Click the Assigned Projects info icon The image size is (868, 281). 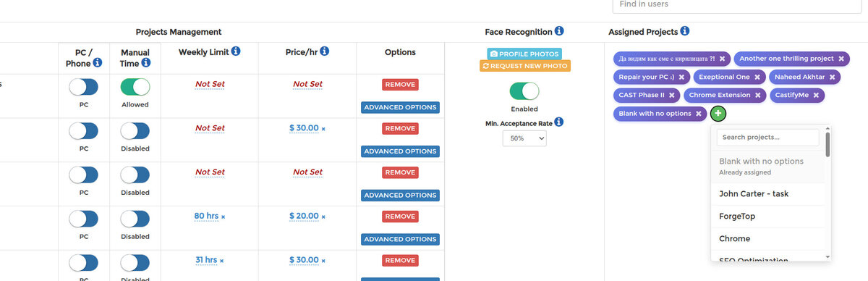coord(685,32)
